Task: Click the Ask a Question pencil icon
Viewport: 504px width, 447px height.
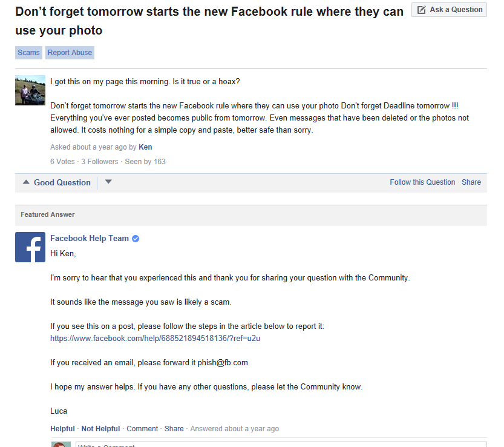Action: (x=421, y=10)
